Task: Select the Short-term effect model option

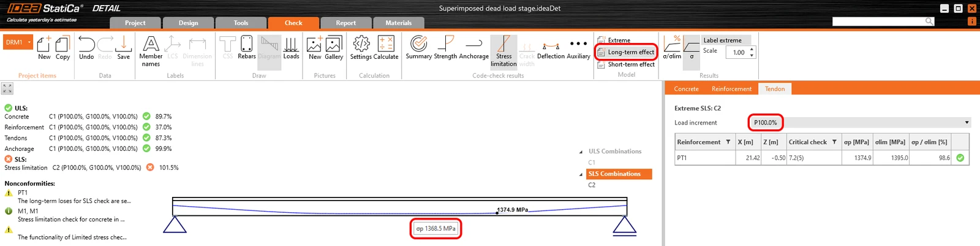Action: (x=626, y=64)
